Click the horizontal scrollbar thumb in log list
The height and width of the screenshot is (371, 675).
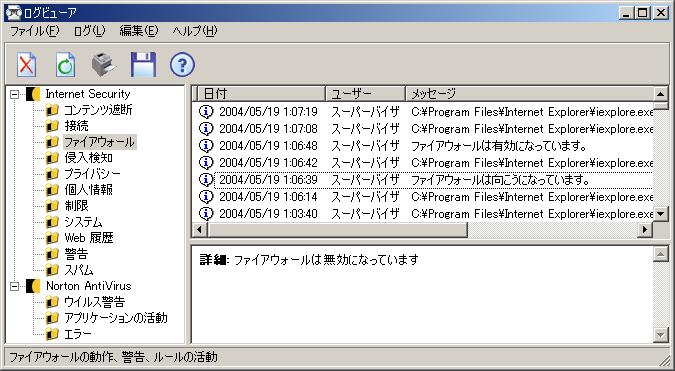pos(337,230)
